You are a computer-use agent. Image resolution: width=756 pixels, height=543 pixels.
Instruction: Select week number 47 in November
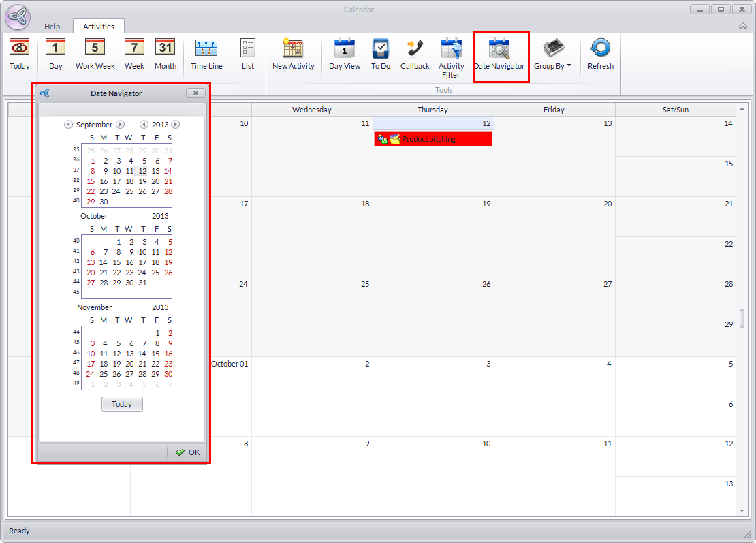tap(76, 362)
